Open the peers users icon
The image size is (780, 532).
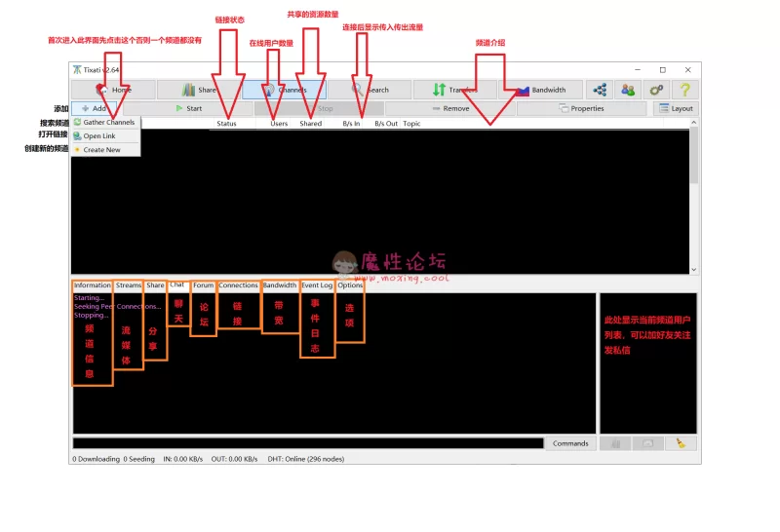628,90
